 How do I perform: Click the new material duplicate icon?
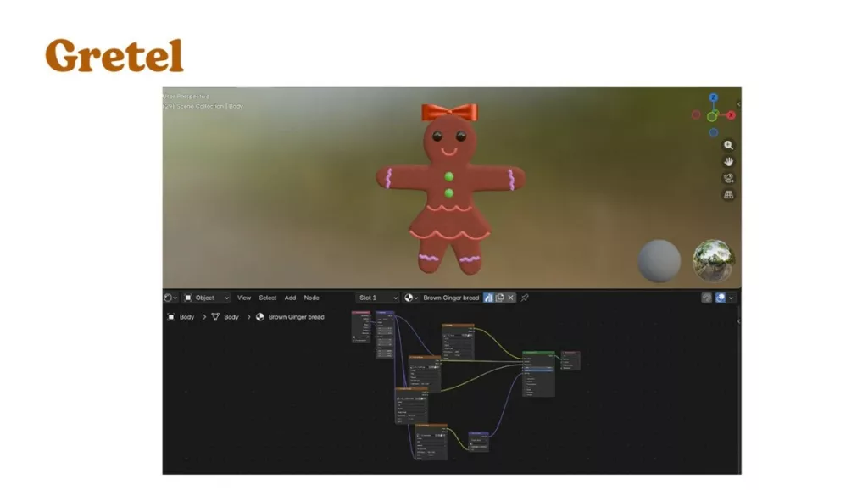click(500, 298)
